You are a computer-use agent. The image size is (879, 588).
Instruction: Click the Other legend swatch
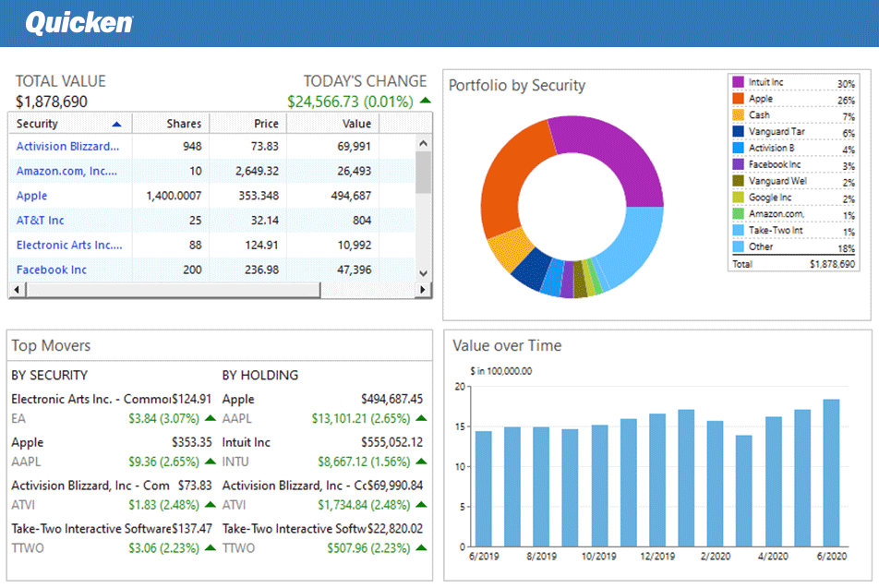tap(739, 246)
